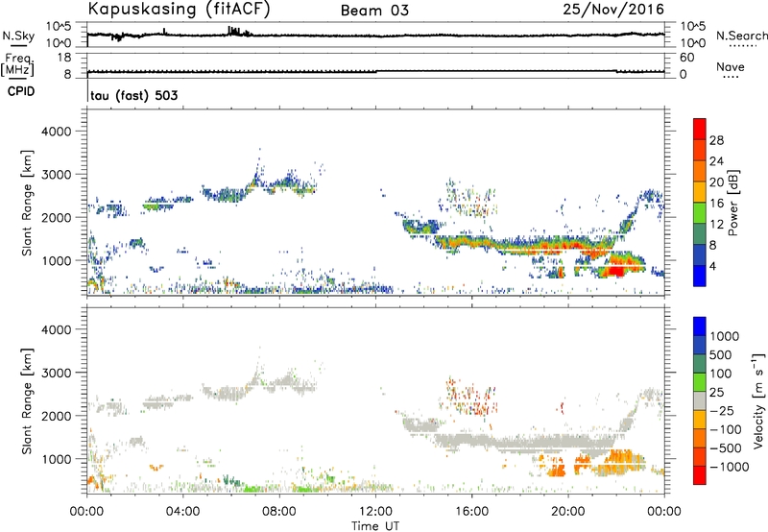Click the 24 tick label on the Power colorbar

tap(716, 161)
